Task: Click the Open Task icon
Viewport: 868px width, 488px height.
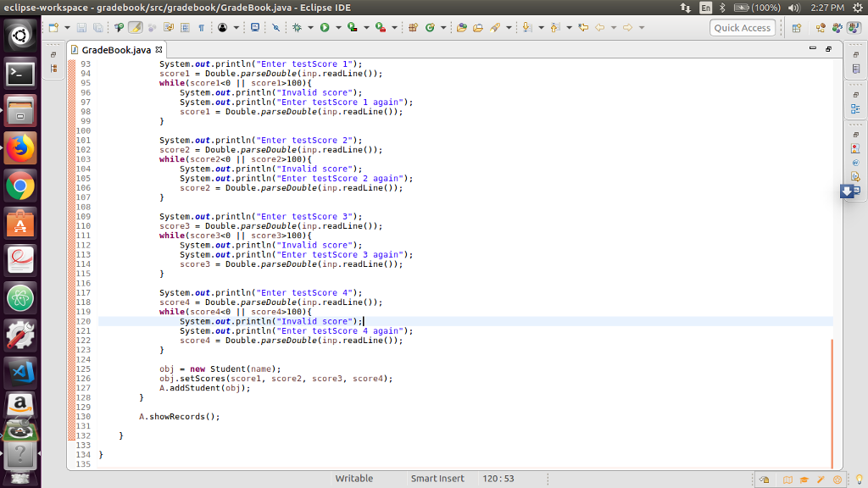Action: tap(478, 27)
